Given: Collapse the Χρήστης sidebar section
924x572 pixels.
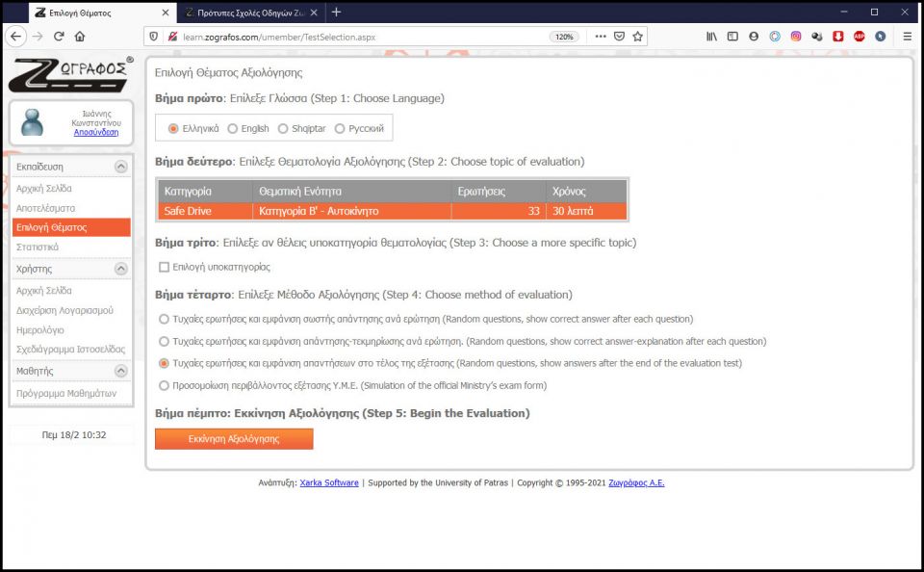Looking at the screenshot, I should click(120, 269).
